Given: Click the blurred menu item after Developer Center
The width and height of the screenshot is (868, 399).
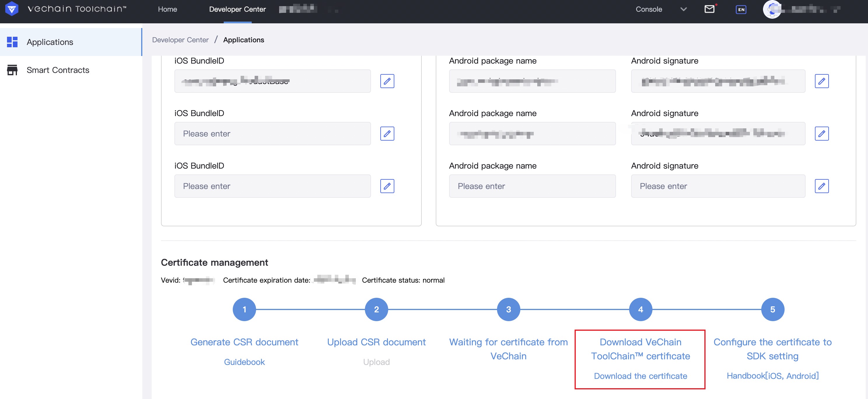Looking at the screenshot, I should click(x=298, y=9).
